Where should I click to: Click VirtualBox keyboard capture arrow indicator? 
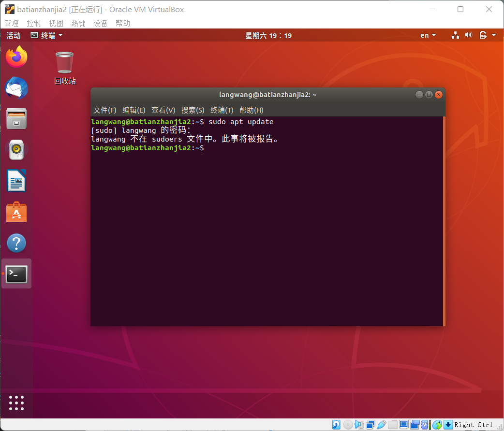click(448, 425)
